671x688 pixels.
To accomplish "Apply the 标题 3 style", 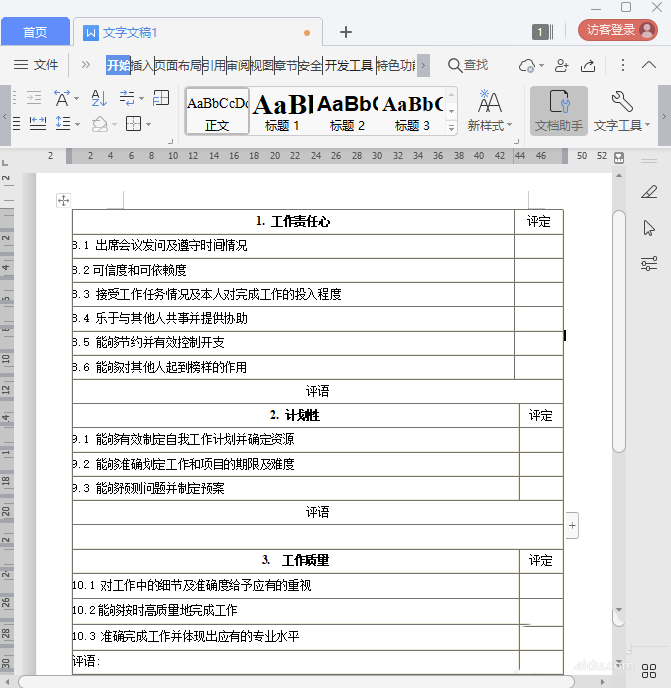I will coord(412,111).
